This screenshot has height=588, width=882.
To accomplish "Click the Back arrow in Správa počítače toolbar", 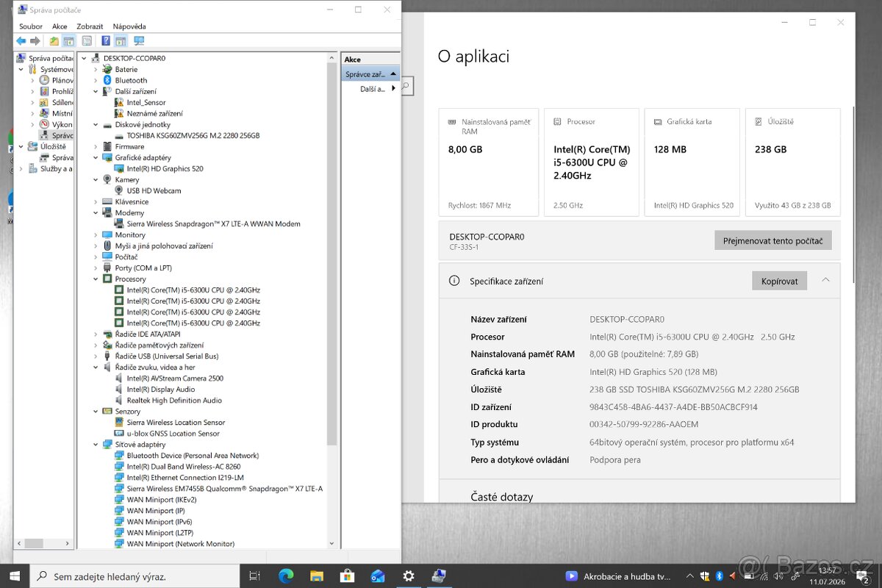I will point(21,41).
